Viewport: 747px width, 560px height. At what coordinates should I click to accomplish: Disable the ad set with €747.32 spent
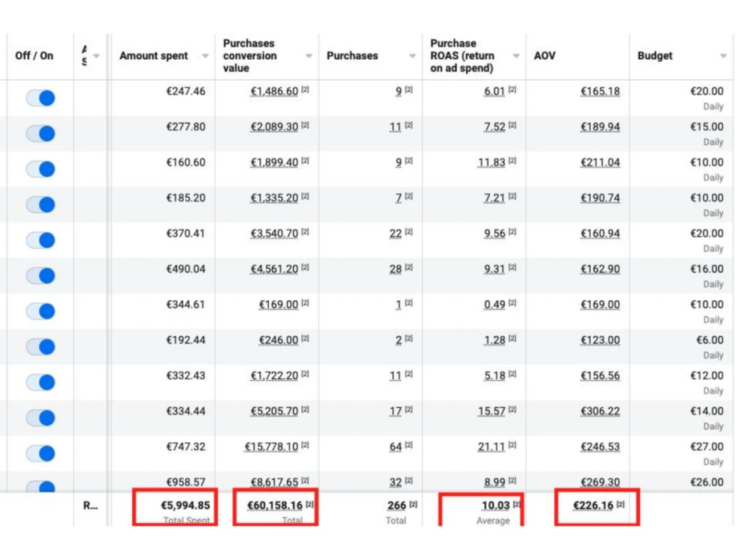pyautogui.click(x=40, y=454)
